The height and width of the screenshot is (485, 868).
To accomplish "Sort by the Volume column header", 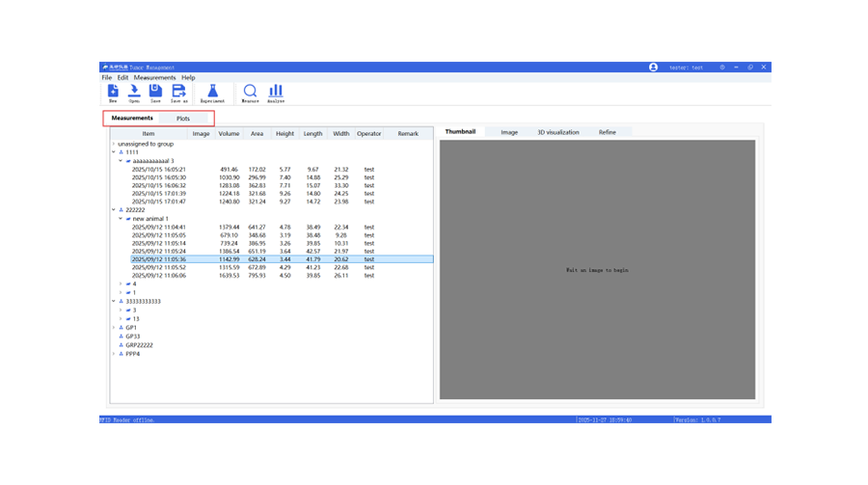I will point(229,134).
